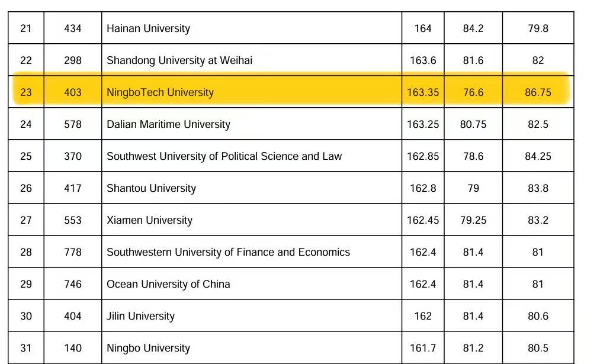The image size is (597, 364).
Task: Click the 163.25 score for Dalian Maritime
Action: click(x=423, y=124)
